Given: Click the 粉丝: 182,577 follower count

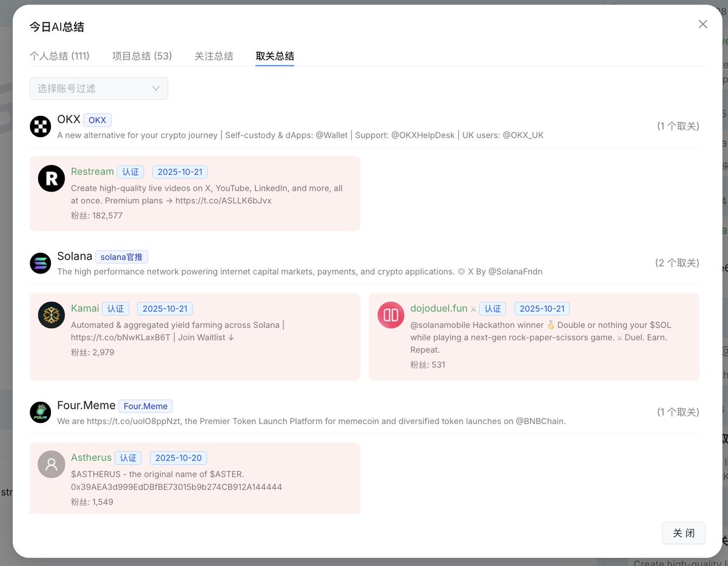Looking at the screenshot, I should (x=97, y=215).
